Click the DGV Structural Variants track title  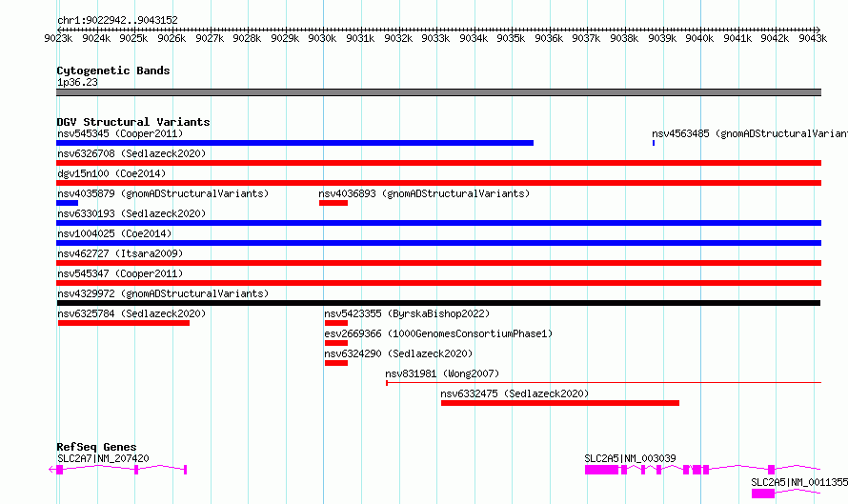click(x=133, y=122)
